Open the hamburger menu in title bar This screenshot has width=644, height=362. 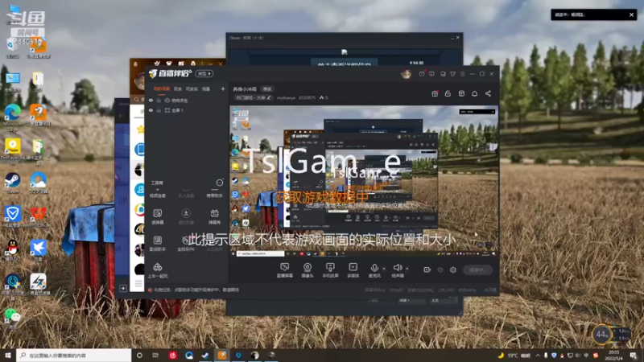[462, 74]
